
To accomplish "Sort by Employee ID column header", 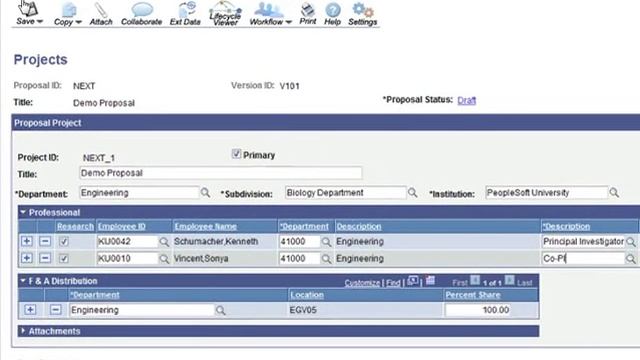I will pyautogui.click(x=122, y=227).
